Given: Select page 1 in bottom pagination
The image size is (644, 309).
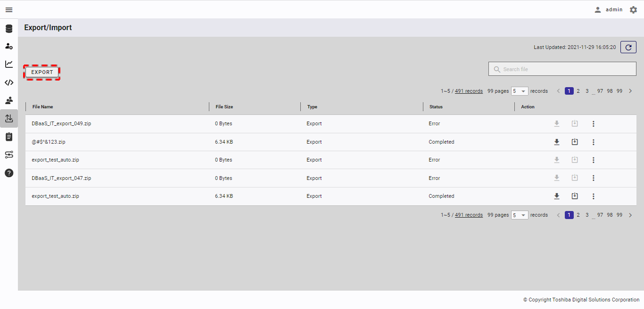Looking at the screenshot, I should click(569, 215).
